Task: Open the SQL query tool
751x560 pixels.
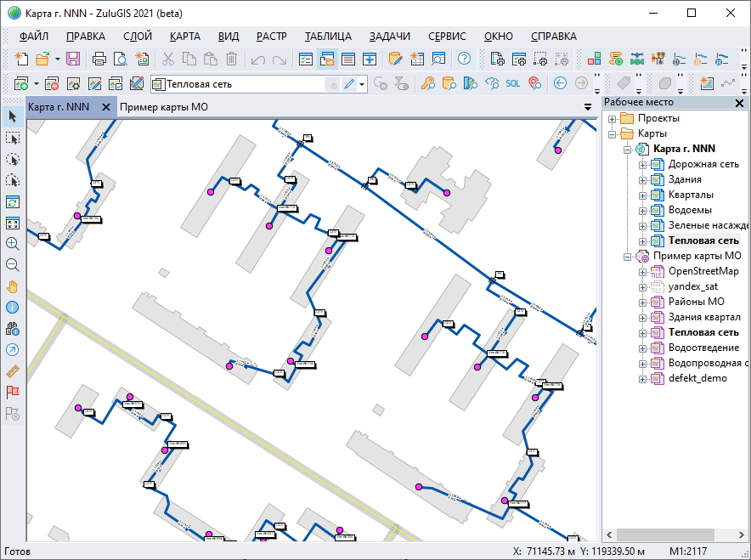Action: click(x=513, y=83)
